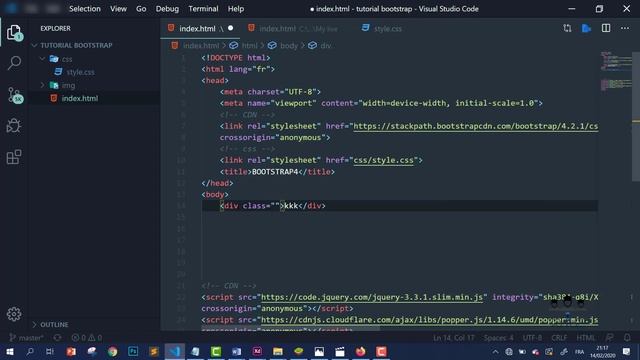Open the Extensions view

(14, 157)
